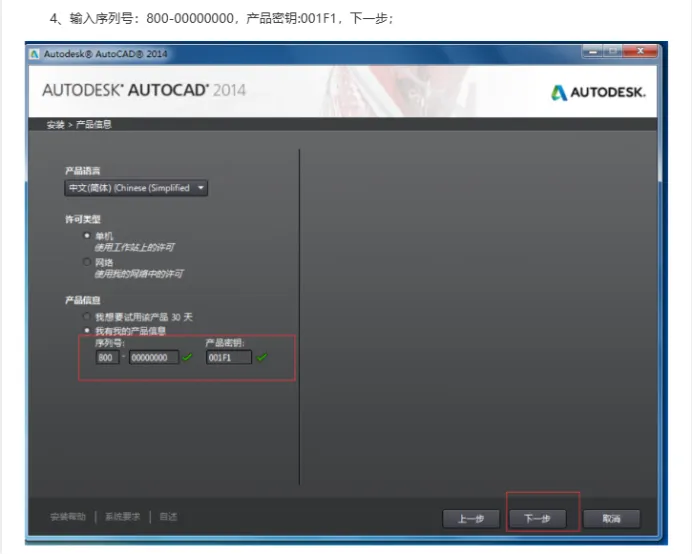The image size is (692, 555).
Task: Open 自述 readme link
Action: click(168, 517)
